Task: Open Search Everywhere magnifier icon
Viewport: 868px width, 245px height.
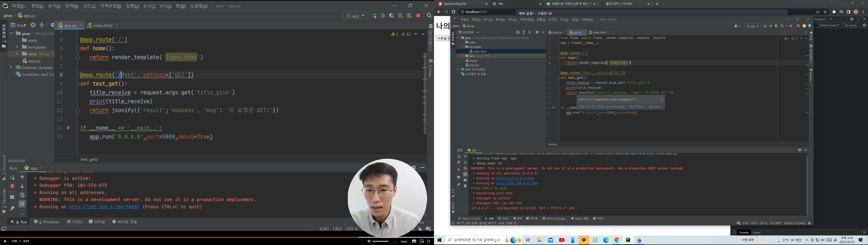Action: coord(429,16)
